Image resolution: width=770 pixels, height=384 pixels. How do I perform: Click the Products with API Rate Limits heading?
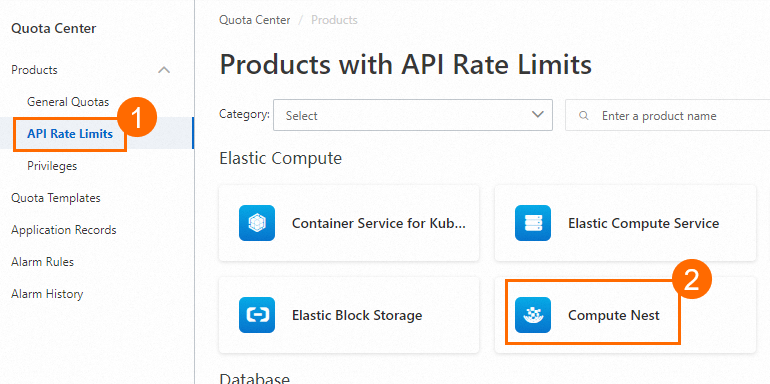pos(405,65)
